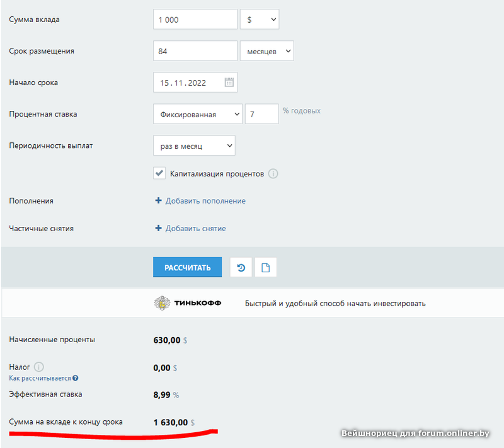Click question mark icon beside Как рассчитывается
This screenshot has width=504, height=448.
[x=75, y=378]
